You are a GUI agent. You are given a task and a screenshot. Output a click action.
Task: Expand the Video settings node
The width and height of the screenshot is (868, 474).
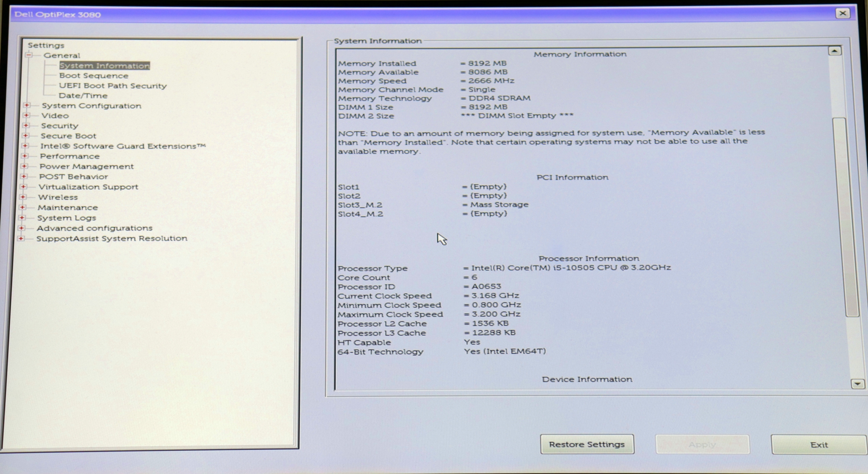click(x=26, y=115)
